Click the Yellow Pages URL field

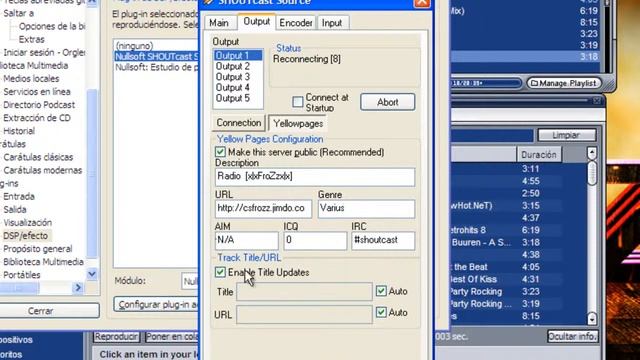[263, 209]
